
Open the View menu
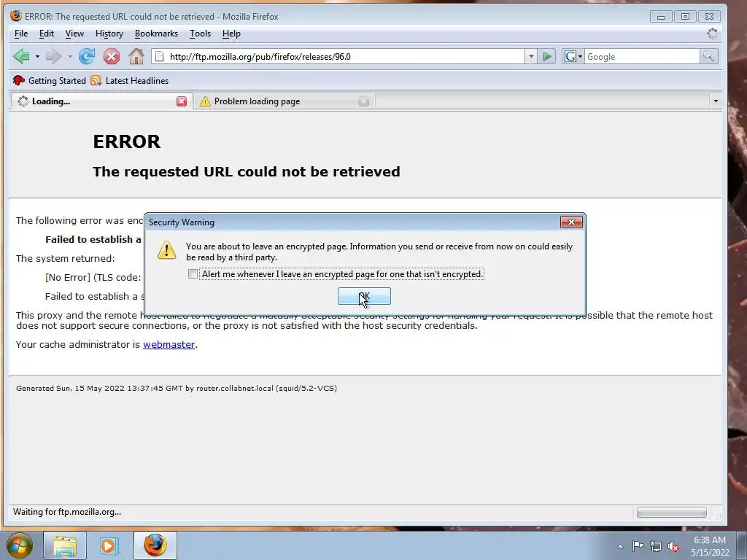point(74,34)
